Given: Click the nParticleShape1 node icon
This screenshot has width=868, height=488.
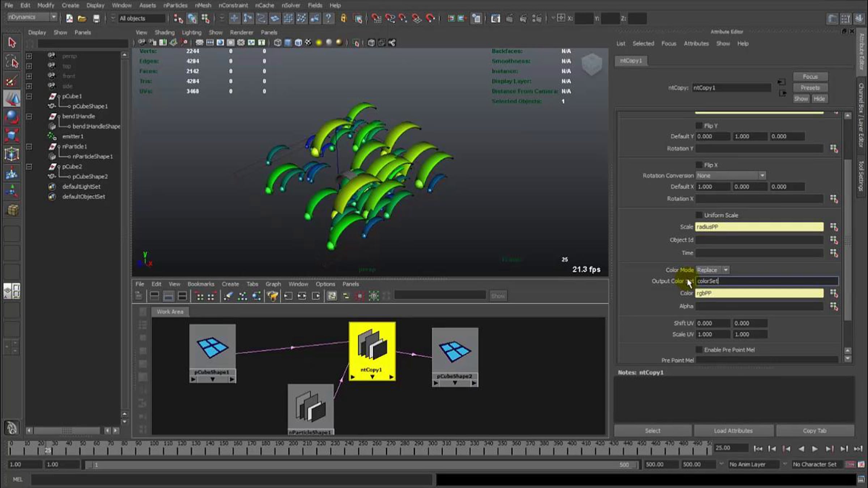Looking at the screenshot, I should tap(311, 407).
